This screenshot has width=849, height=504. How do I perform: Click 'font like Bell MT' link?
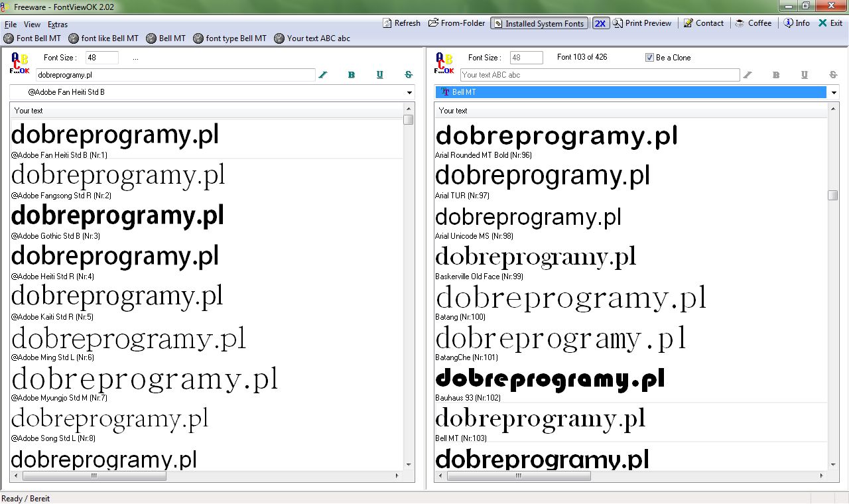pyautogui.click(x=104, y=38)
